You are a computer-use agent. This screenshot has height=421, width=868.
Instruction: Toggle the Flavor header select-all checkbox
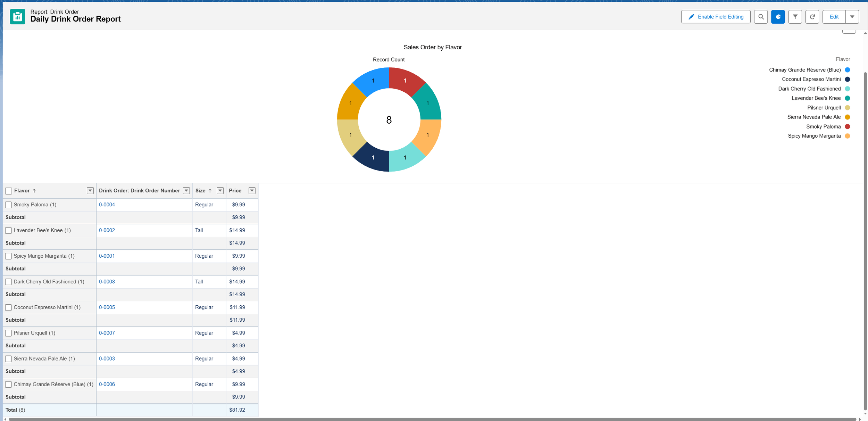tap(9, 191)
